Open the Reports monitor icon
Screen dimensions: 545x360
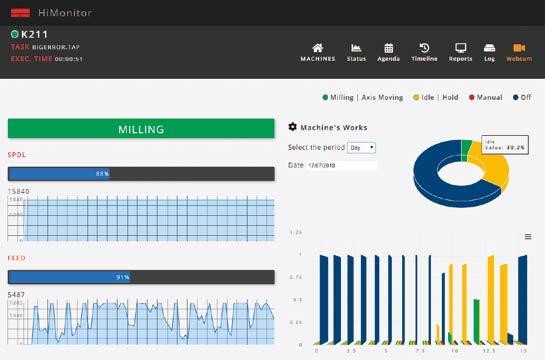(461, 48)
